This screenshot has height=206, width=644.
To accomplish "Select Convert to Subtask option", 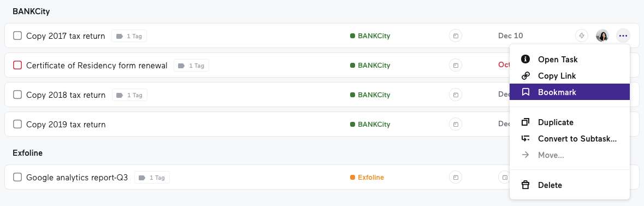I will 569,139.
